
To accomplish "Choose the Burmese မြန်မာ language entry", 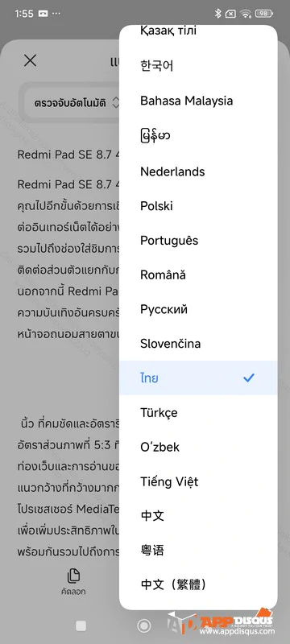I will (x=198, y=136).
